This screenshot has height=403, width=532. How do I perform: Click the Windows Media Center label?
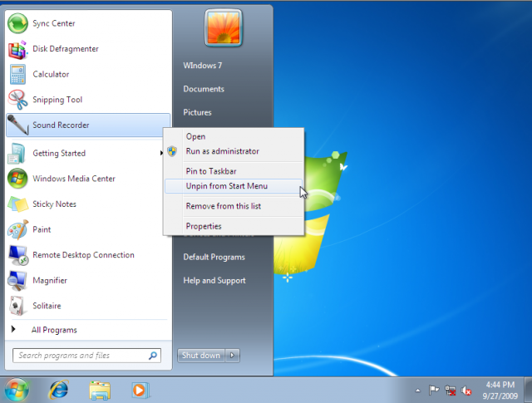click(x=74, y=179)
